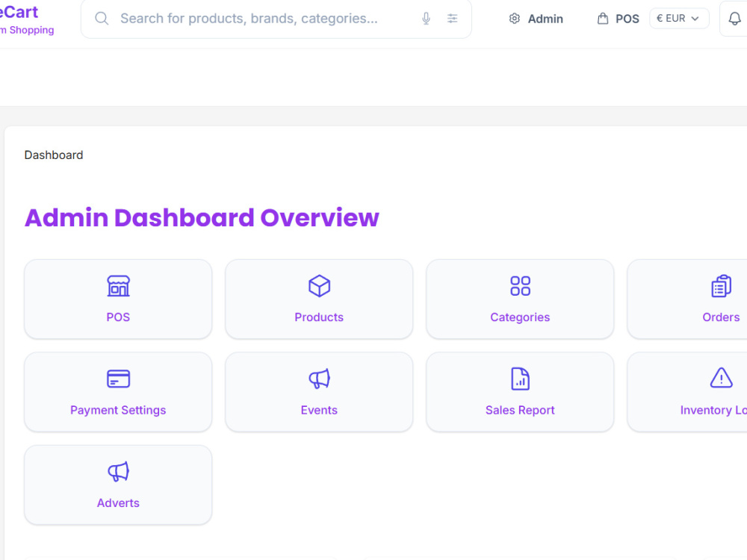Click the grid icon on Categories card
The height and width of the screenshot is (560, 747).
click(520, 286)
